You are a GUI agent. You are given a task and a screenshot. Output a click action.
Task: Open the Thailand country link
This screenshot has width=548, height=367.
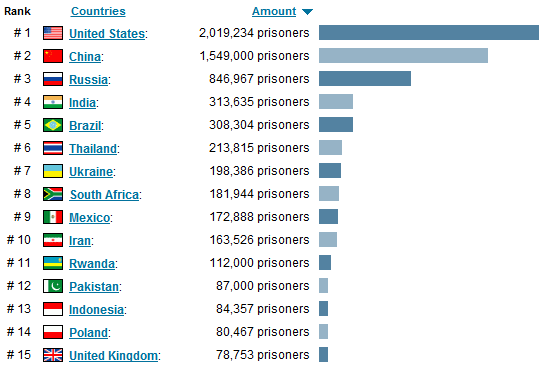pos(93,149)
